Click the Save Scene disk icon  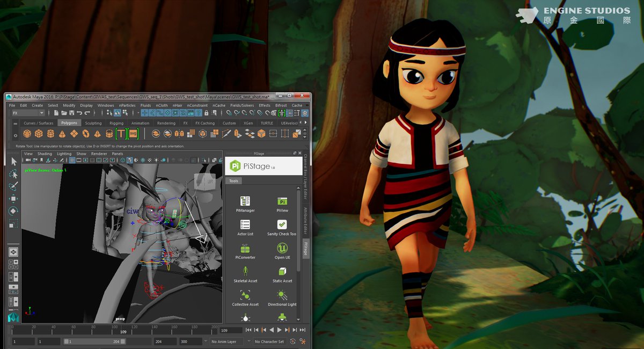click(x=72, y=113)
